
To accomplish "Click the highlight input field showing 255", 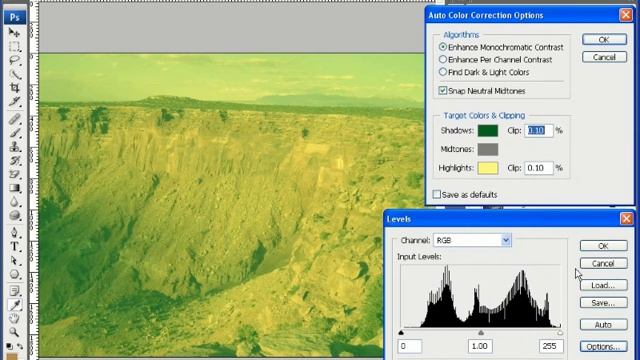I will point(551,346).
